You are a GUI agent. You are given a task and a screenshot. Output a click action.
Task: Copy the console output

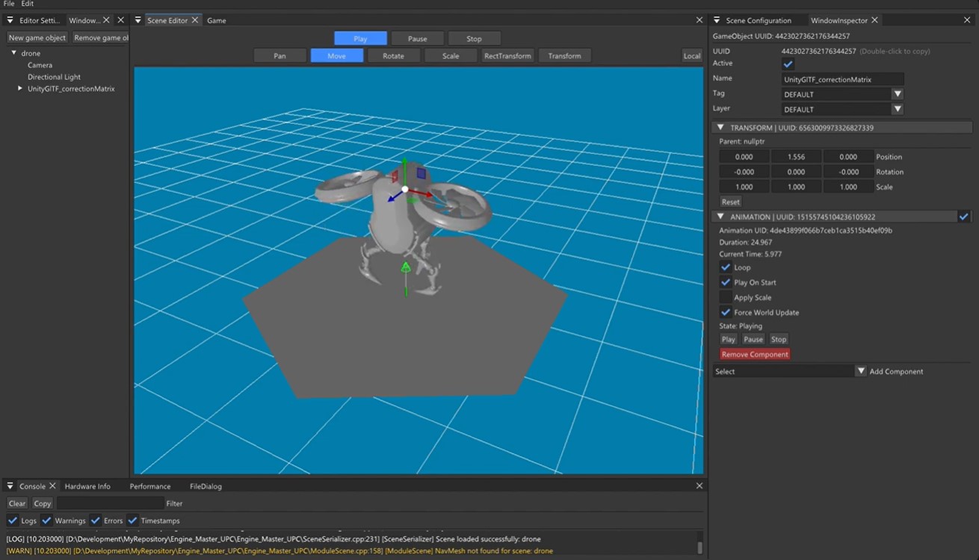pos(43,503)
